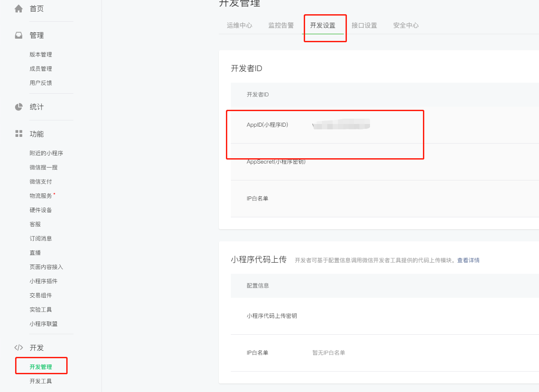Click the home icon beside 首页
Image resolution: width=539 pixels, height=392 pixels.
[19, 9]
